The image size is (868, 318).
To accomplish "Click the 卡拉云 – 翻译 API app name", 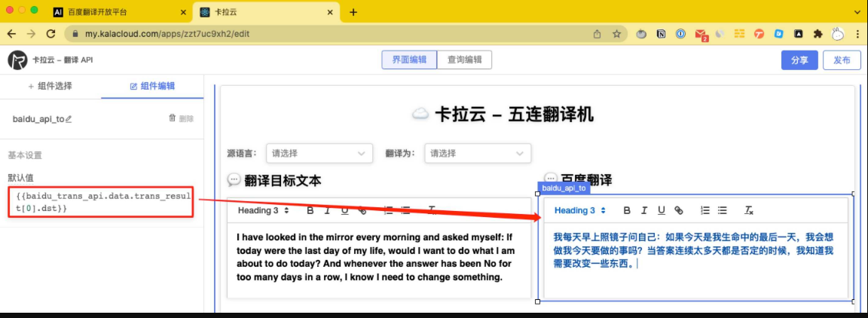I will pyautogui.click(x=63, y=60).
